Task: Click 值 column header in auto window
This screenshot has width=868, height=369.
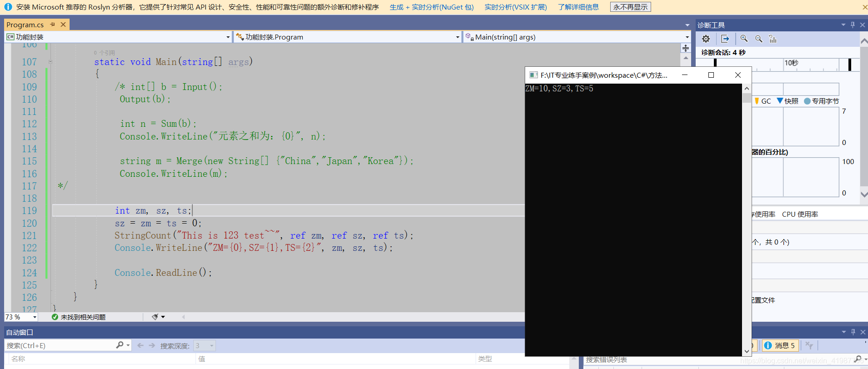Action: (x=202, y=359)
